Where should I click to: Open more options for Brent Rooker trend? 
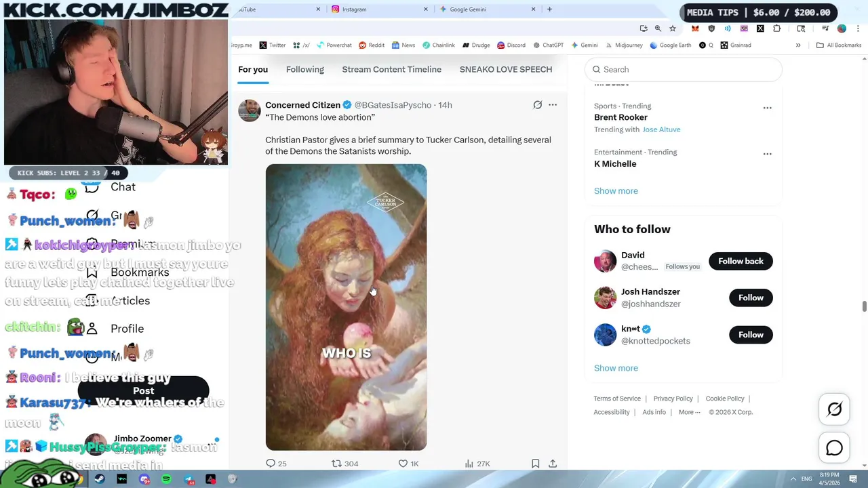(767, 108)
